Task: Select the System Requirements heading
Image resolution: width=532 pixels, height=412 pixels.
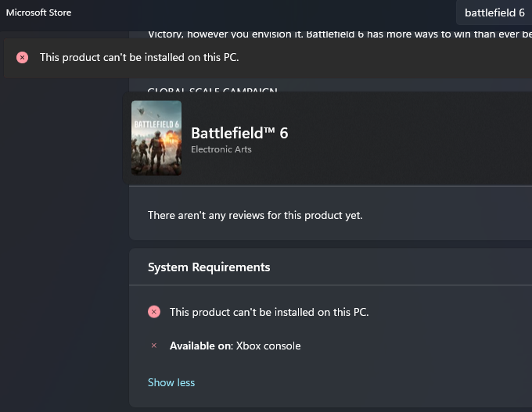Action: 209,267
